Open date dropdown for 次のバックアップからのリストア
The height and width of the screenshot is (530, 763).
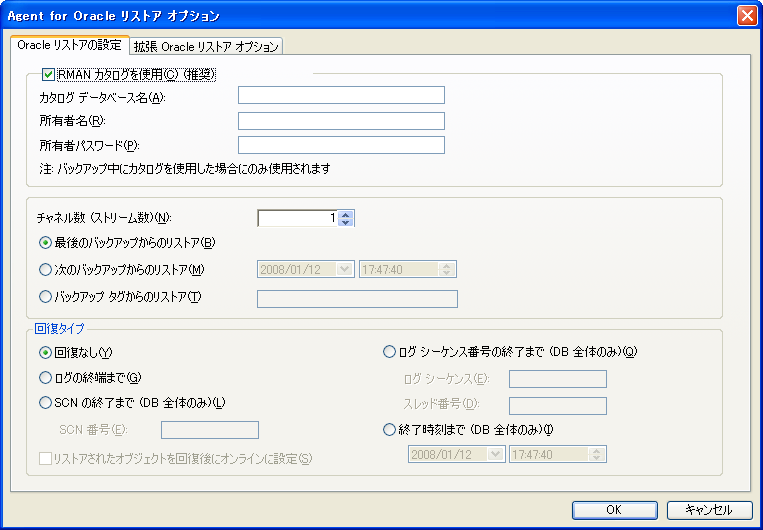pyautogui.click(x=345, y=270)
